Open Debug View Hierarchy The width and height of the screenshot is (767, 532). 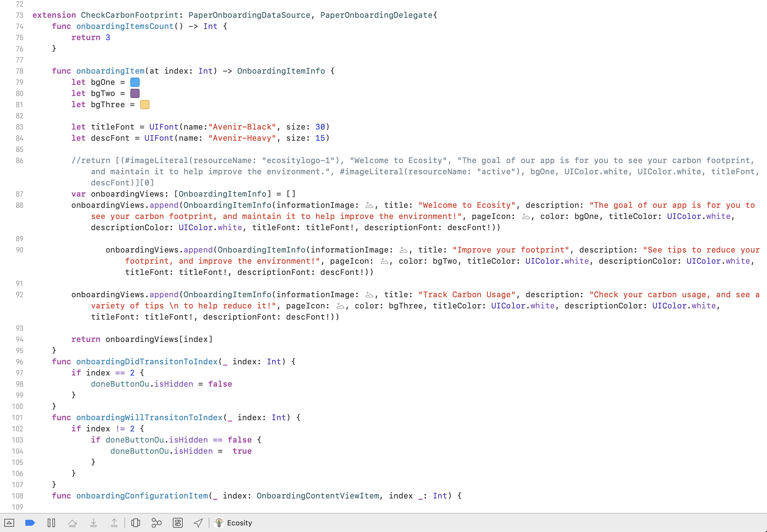pyautogui.click(x=135, y=523)
